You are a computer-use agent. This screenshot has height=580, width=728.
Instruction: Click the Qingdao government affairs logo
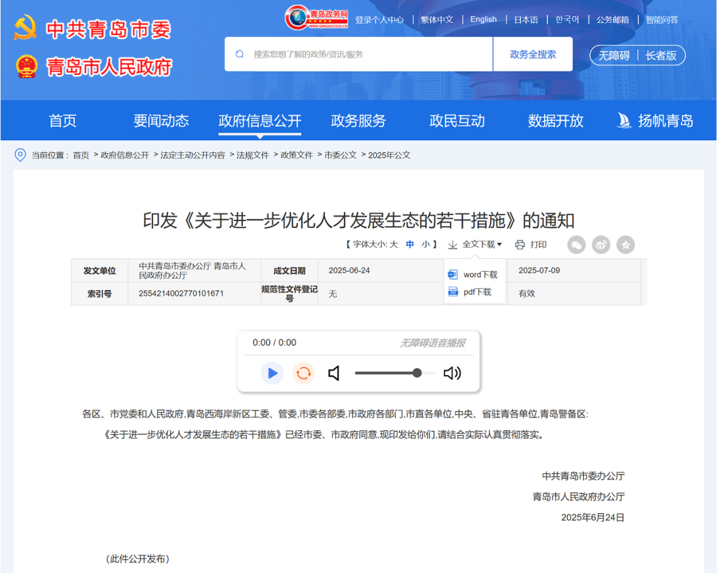[316, 18]
